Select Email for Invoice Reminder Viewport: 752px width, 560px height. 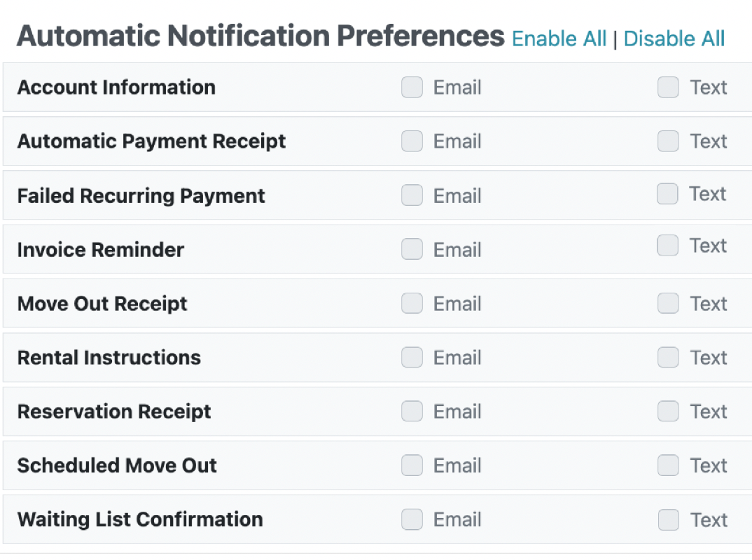coord(412,249)
